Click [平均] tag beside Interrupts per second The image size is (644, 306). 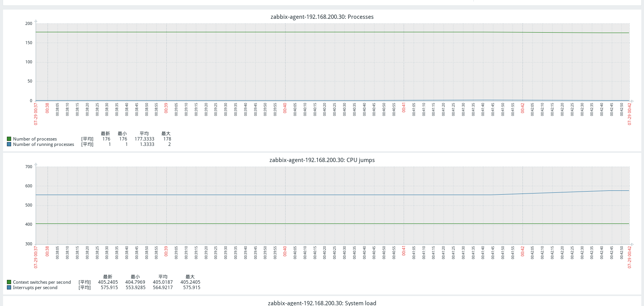[x=85, y=288]
